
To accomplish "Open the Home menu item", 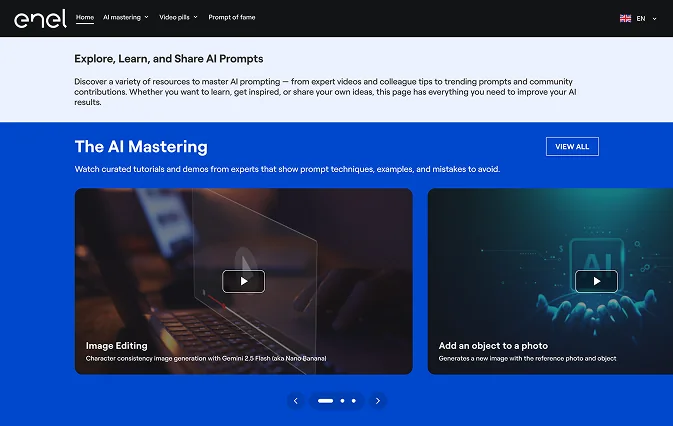I will point(85,17).
